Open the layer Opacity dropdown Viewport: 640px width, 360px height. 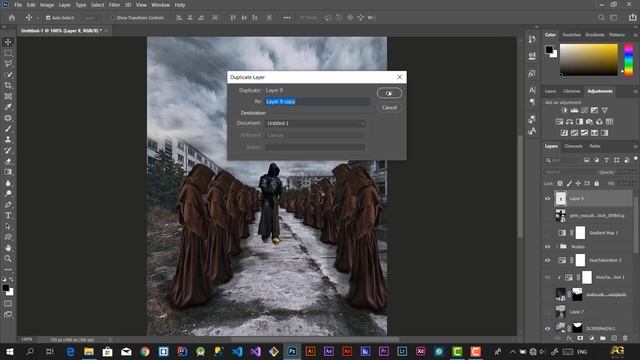coord(634,172)
